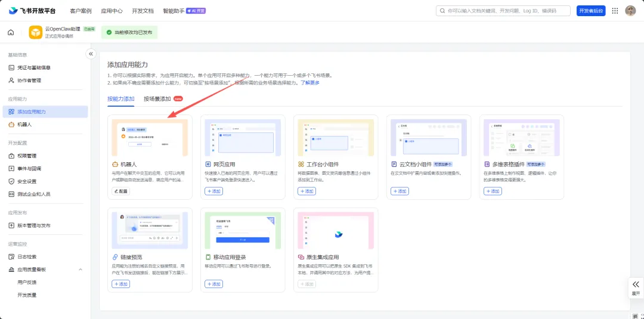Click the search magnifier icon
Image resolution: width=644 pixels, height=319 pixels.
[x=442, y=11]
